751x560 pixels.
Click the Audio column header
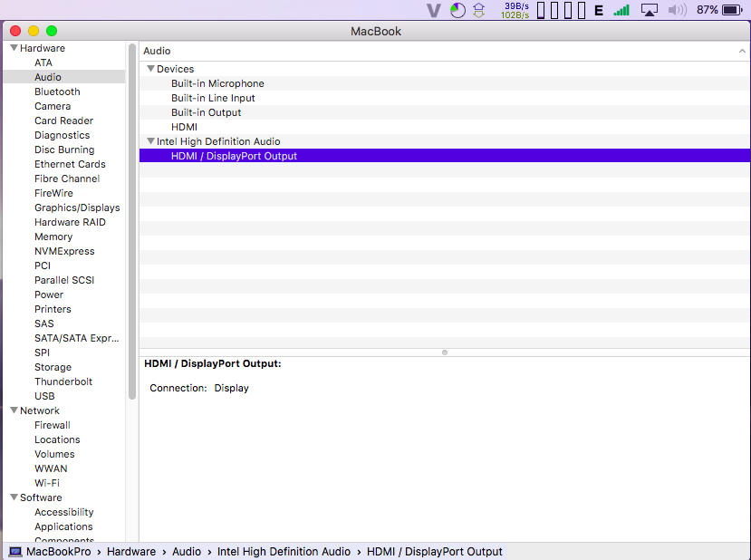[157, 51]
